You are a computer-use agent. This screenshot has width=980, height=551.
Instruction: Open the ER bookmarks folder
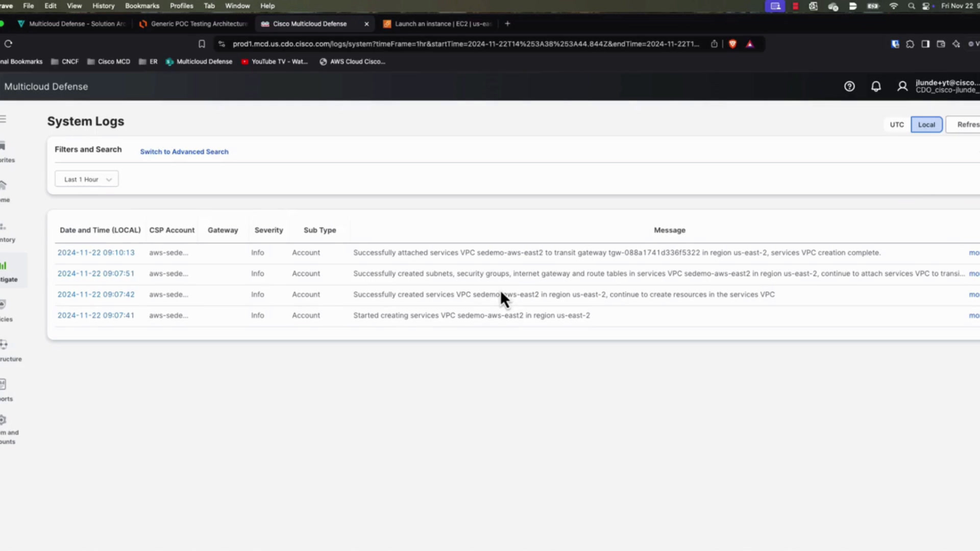tap(148, 61)
